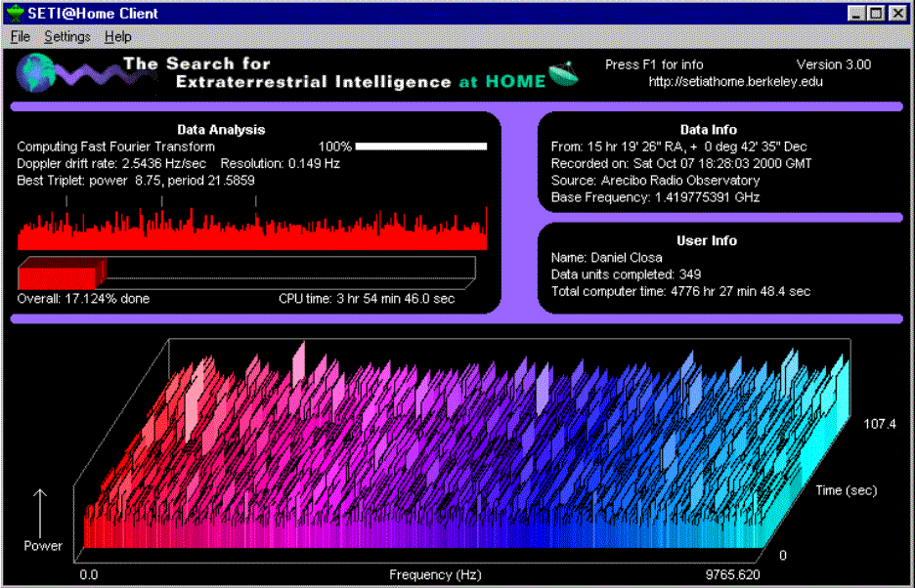The image size is (915, 588).
Task: Click the setiathome.berkeley.edu link
Action: 736,82
